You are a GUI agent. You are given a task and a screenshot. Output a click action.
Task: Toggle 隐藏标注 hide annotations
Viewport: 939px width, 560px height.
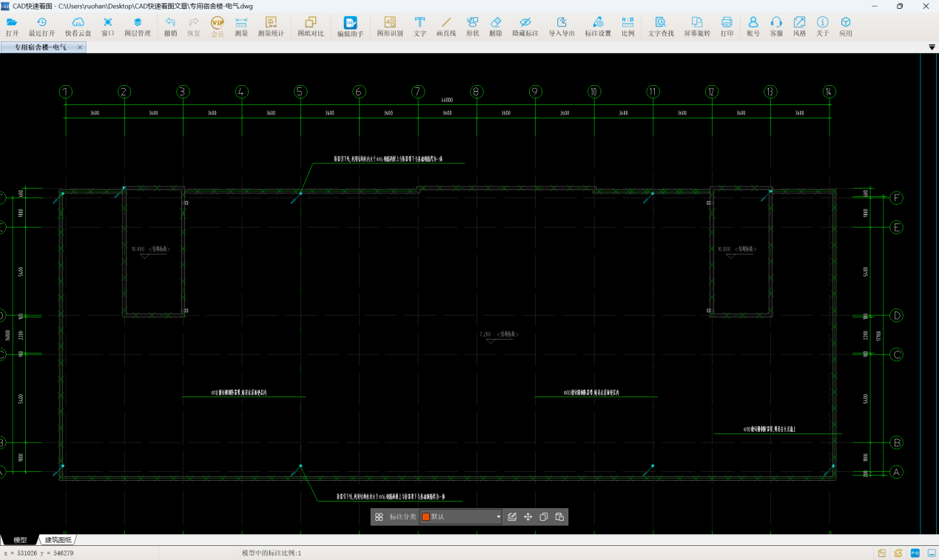point(525,27)
